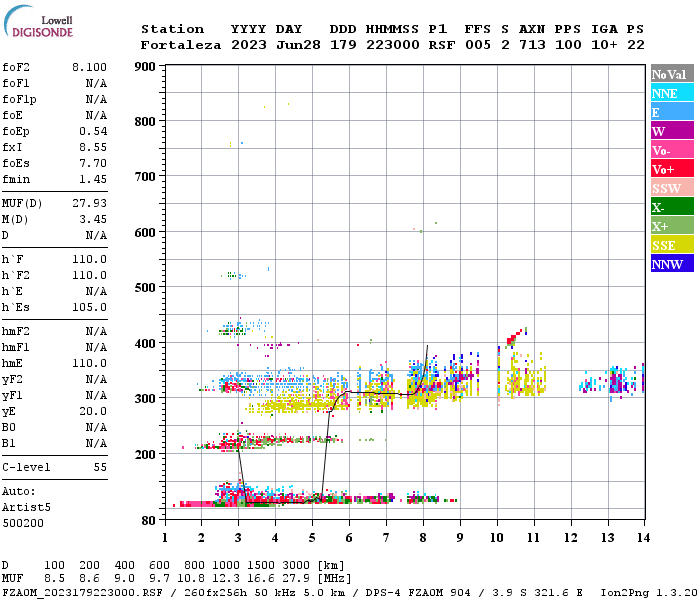
Task: Click the hmE value 110.0
Action: click(89, 363)
